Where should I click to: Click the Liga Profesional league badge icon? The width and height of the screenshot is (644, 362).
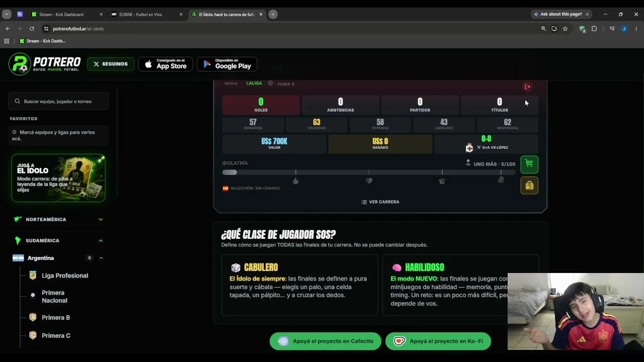click(x=33, y=276)
